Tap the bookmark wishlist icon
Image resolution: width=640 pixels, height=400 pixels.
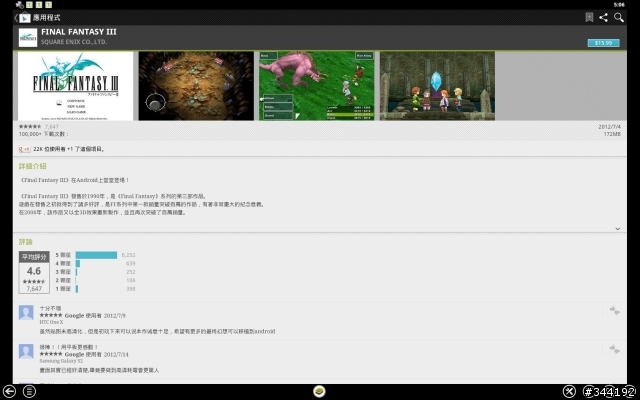pos(589,17)
